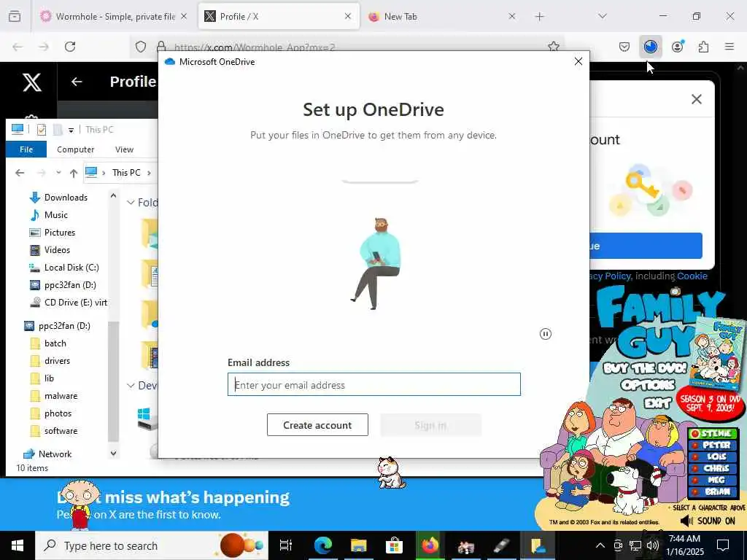Image resolution: width=747 pixels, height=560 pixels.
Task: Click the X logo on the profile page
Action: (32, 82)
